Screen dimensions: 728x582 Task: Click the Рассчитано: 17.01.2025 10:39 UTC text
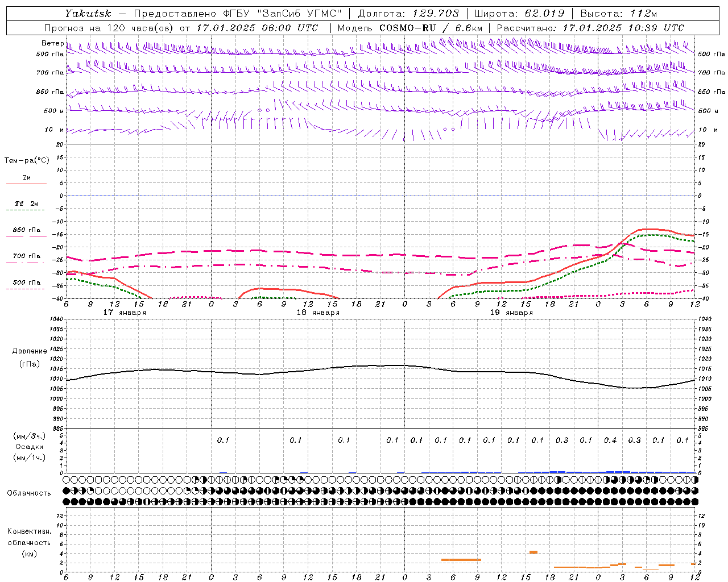pos(590,28)
